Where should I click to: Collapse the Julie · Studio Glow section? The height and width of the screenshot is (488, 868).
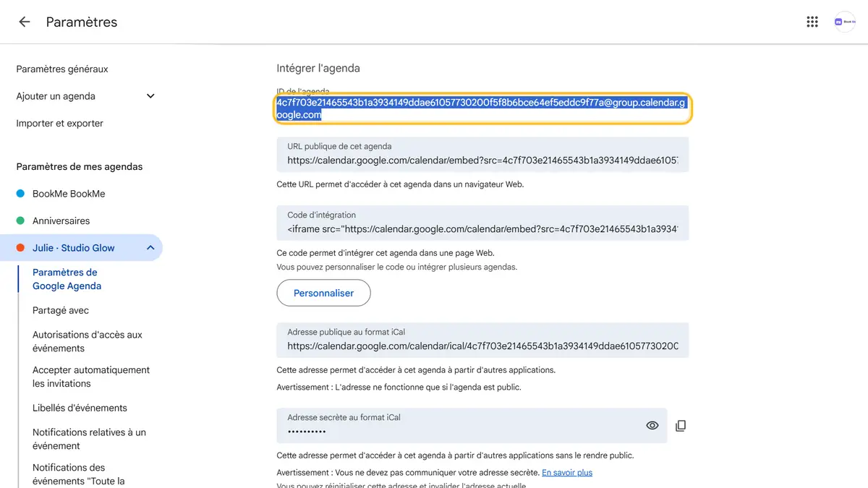tap(150, 248)
